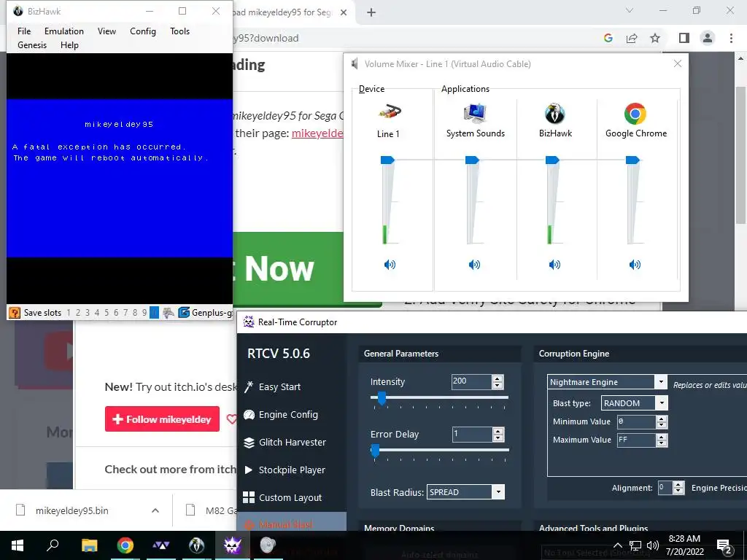Click the BizHawk app icon in Volume Mixer
Image resolution: width=747 pixels, height=560 pixels.
(x=554, y=113)
